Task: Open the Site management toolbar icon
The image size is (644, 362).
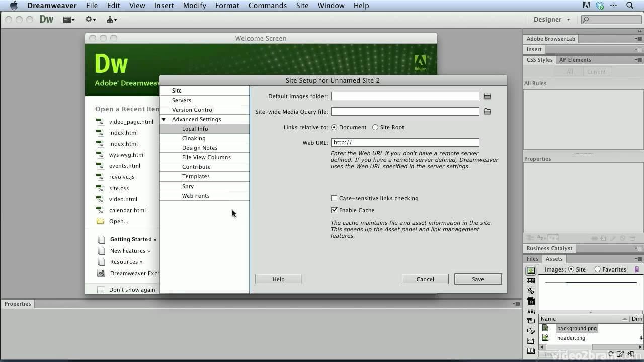Action: (x=112, y=20)
